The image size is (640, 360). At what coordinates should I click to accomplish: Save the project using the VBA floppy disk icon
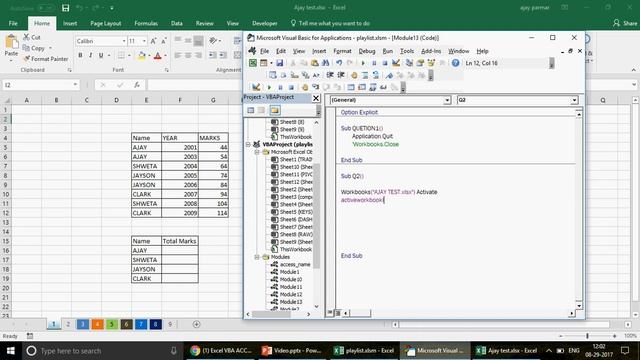coord(280,63)
